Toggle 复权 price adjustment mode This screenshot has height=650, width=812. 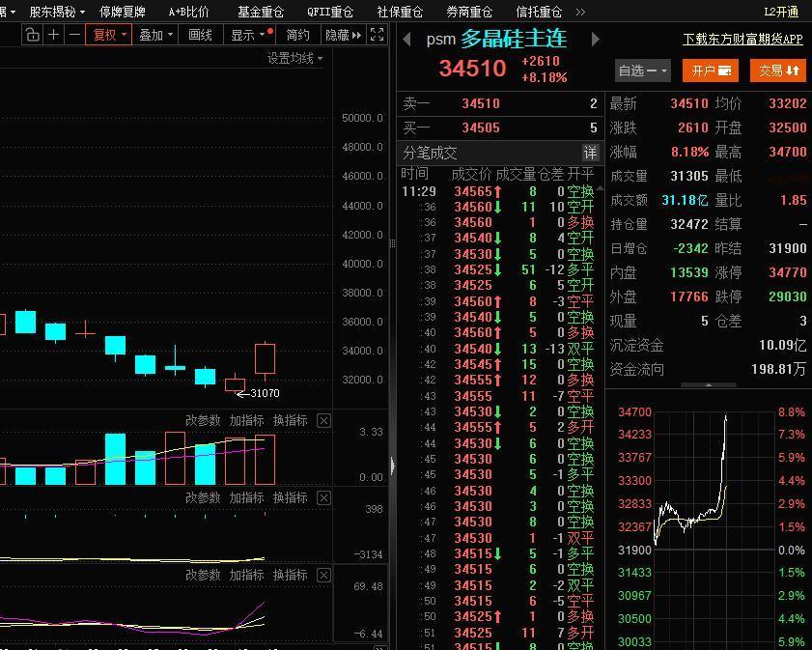(x=108, y=34)
